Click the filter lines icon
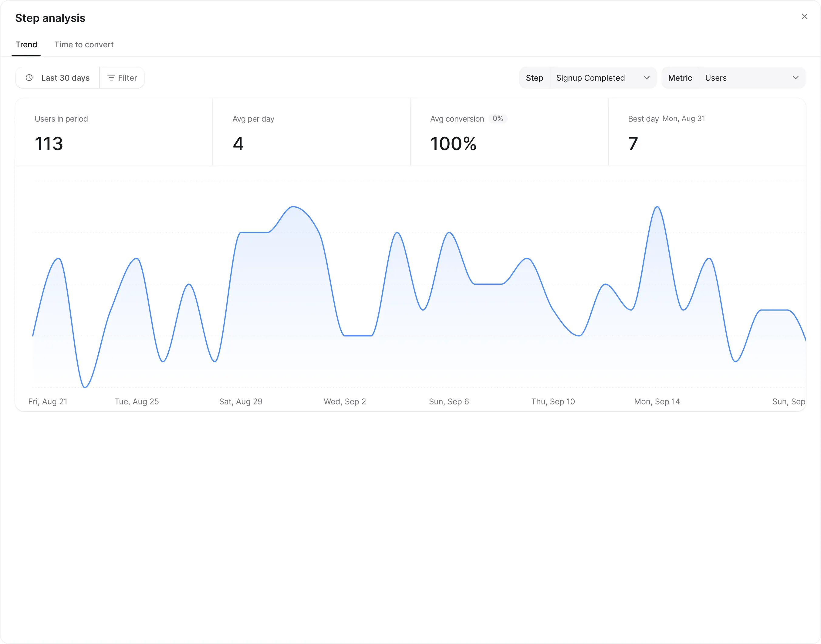This screenshot has height=644, width=821. [111, 78]
